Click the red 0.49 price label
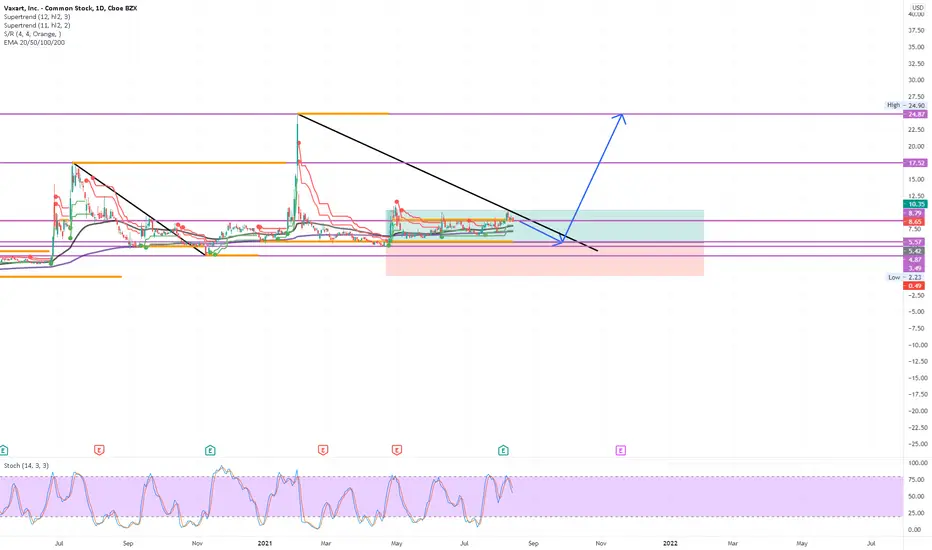Image resolution: width=932 pixels, height=550 pixels. 914,286
